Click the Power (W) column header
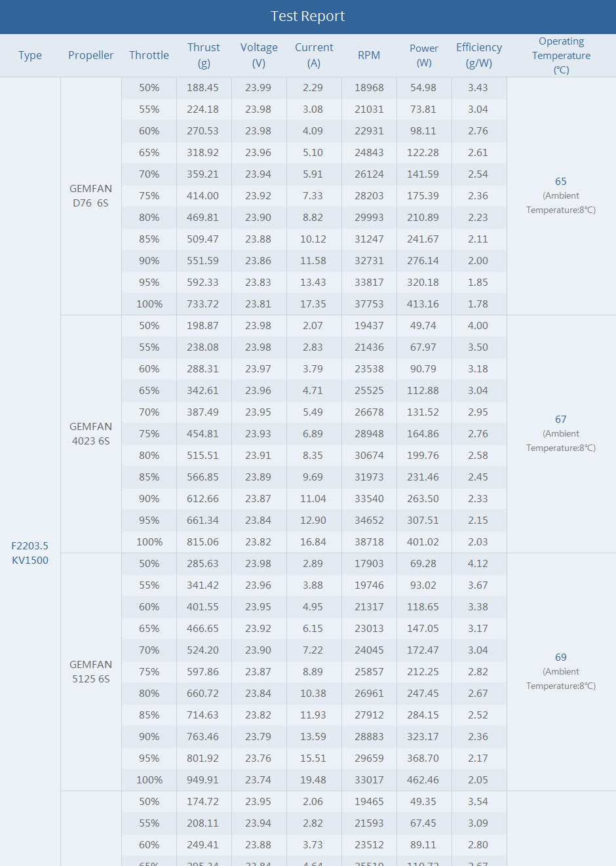616x866 pixels. click(x=424, y=55)
